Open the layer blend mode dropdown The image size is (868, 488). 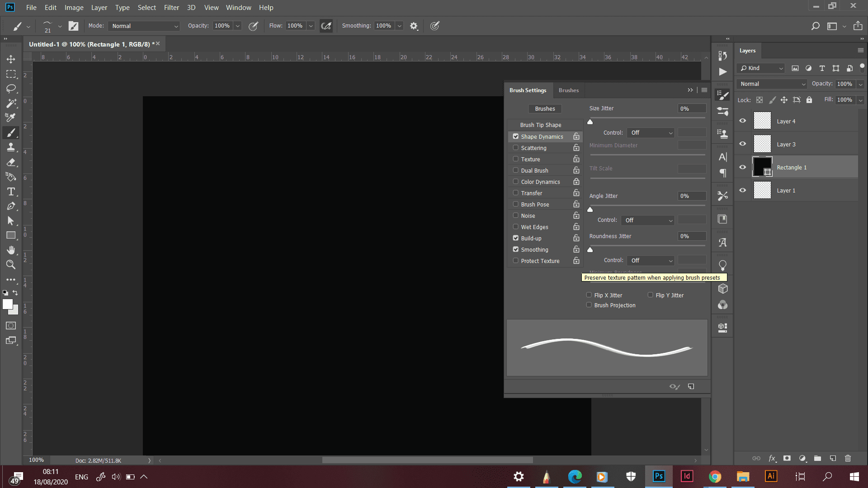click(772, 84)
